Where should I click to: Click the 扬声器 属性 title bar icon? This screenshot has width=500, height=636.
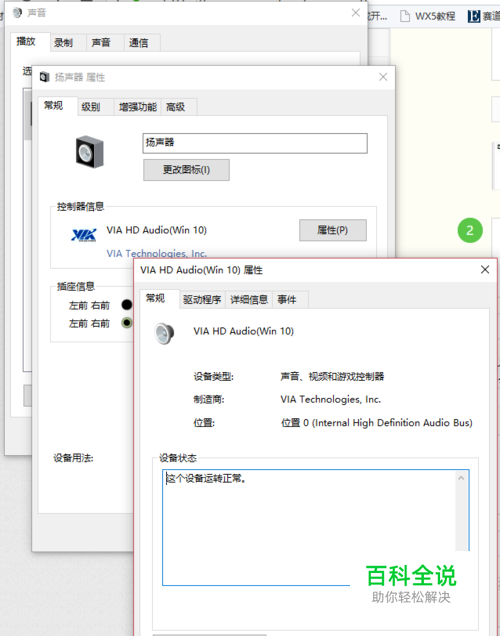click(45, 77)
